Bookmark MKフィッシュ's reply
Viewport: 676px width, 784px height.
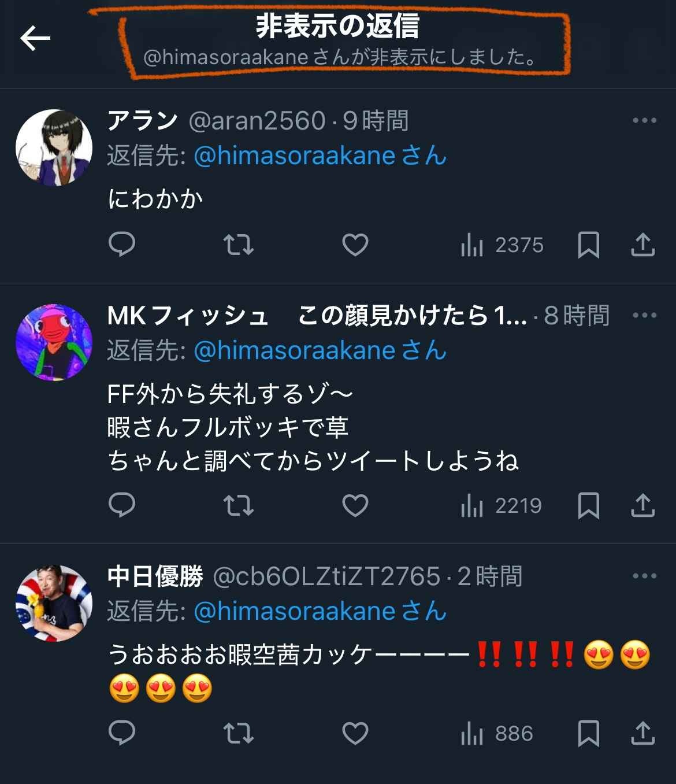[588, 505]
